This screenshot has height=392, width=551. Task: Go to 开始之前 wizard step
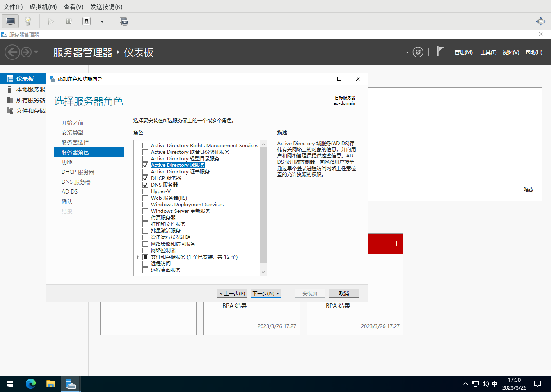pos(73,123)
